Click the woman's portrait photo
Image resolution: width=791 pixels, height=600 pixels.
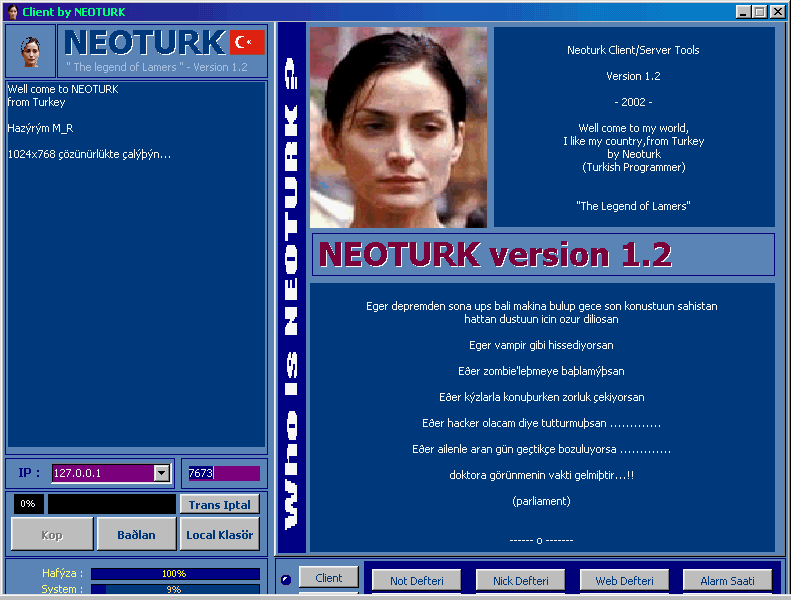398,127
